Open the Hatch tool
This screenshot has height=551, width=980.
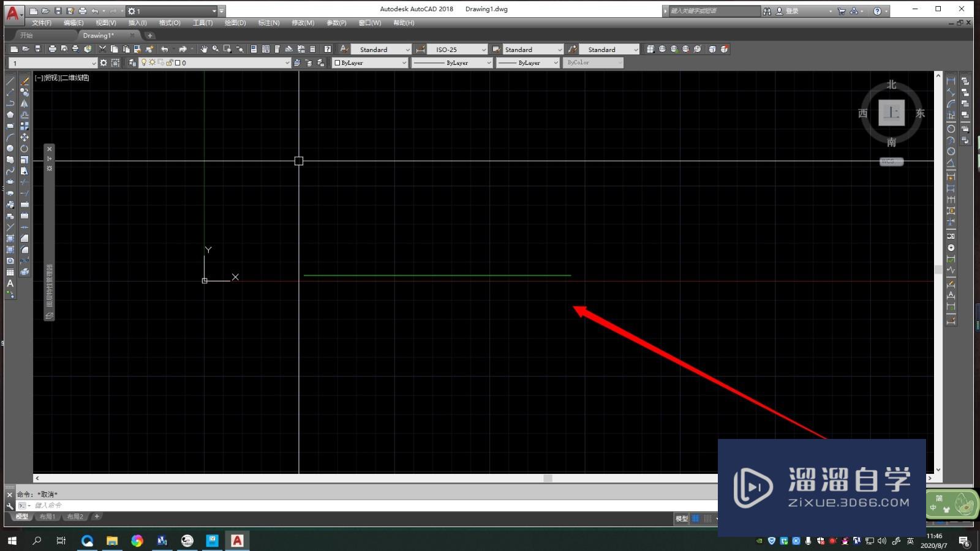(x=10, y=238)
